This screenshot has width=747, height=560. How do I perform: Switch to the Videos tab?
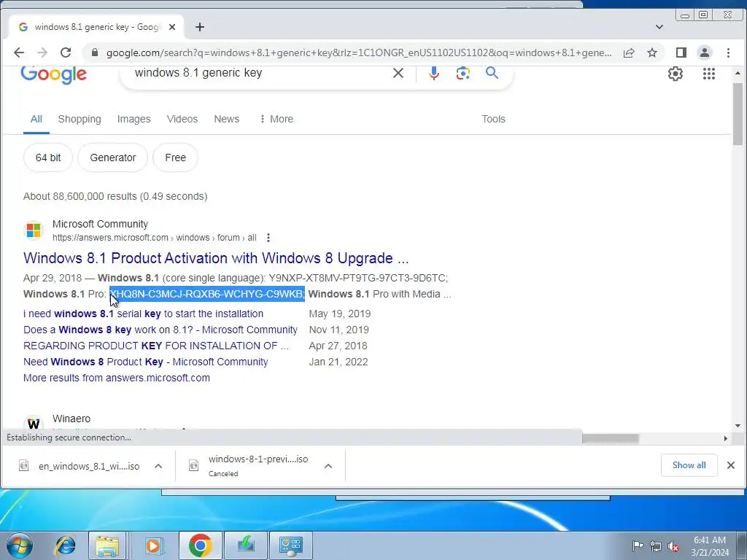[182, 119]
